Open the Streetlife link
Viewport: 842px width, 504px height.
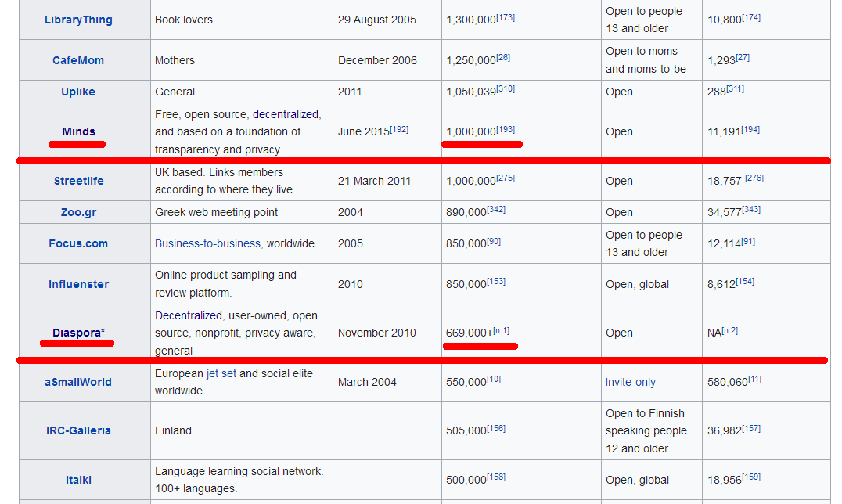(x=78, y=181)
